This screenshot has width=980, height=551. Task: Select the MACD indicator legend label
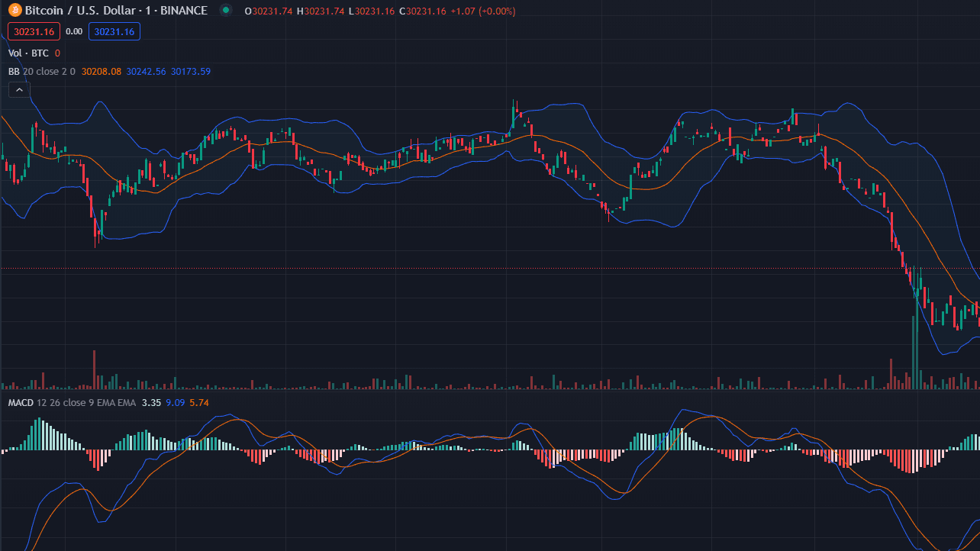(21, 402)
